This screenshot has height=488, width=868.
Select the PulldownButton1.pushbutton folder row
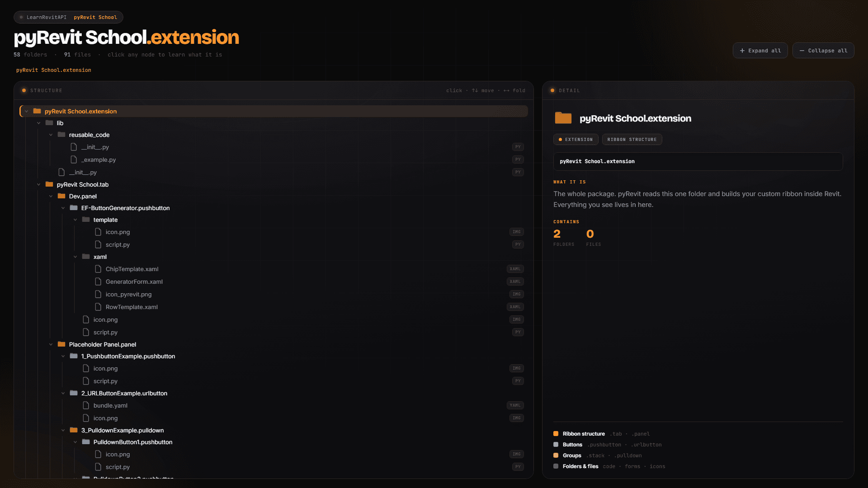(298, 442)
